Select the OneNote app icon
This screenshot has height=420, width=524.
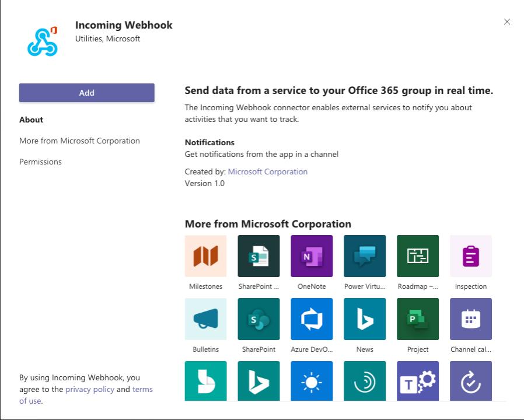click(x=312, y=256)
